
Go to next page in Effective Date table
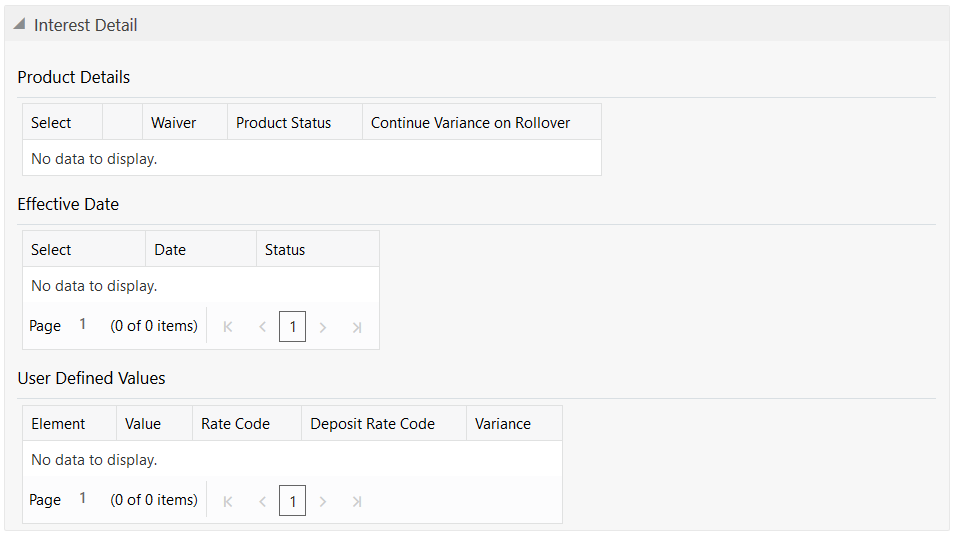(x=323, y=327)
